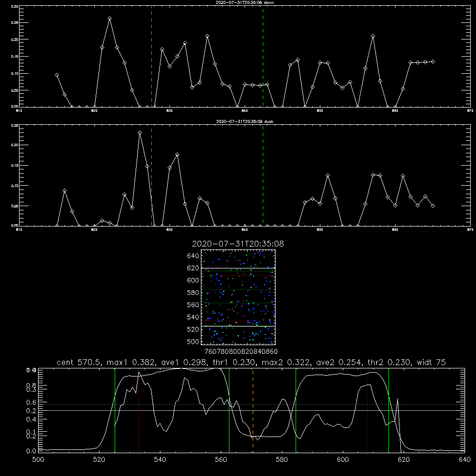This screenshot has height=476, width=476.
Task: Click the leftmost green vertical line in bottom plot
Action: coord(115,410)
